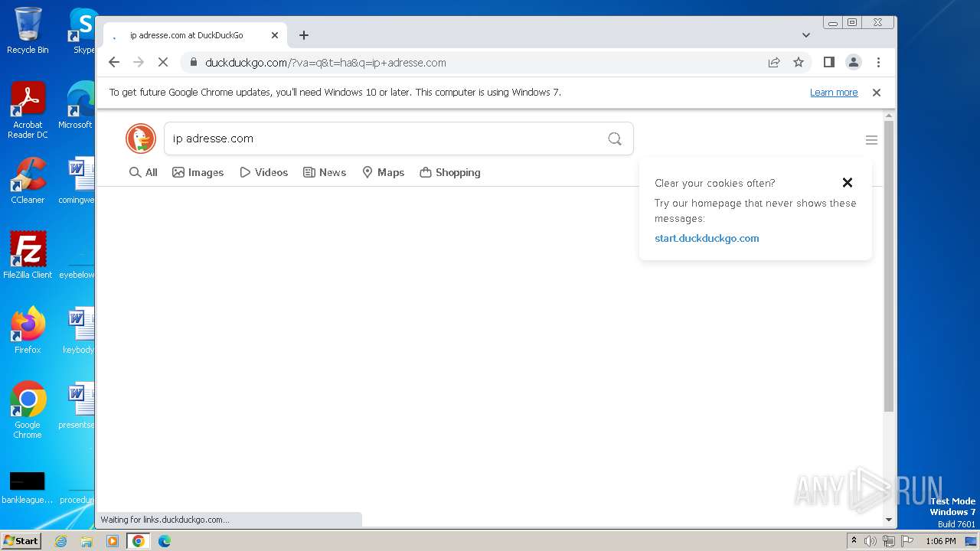The height and width of the screenshot is (551, 980).
Task: Select the All results tab
Action: click(143, 172)
